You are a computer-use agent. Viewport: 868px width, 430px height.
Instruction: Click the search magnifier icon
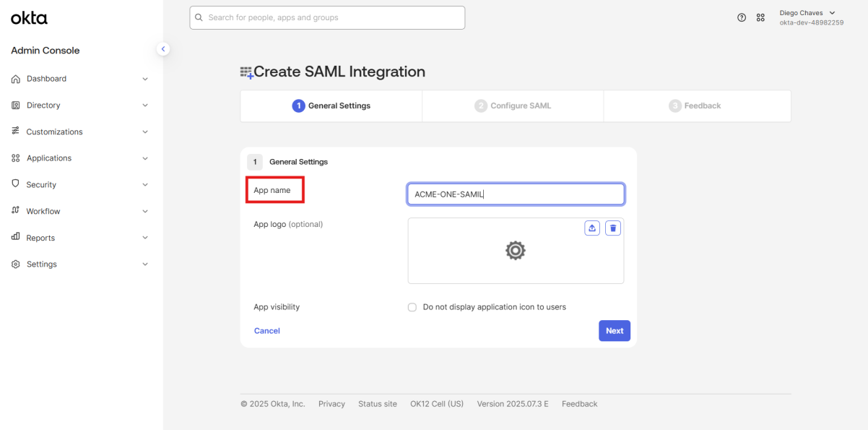199,17
